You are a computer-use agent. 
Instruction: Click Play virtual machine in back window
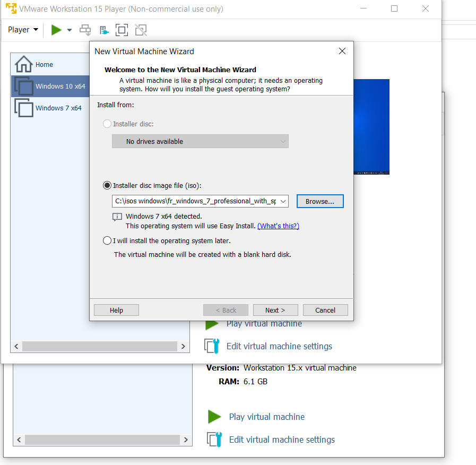(x=266, y=417)
